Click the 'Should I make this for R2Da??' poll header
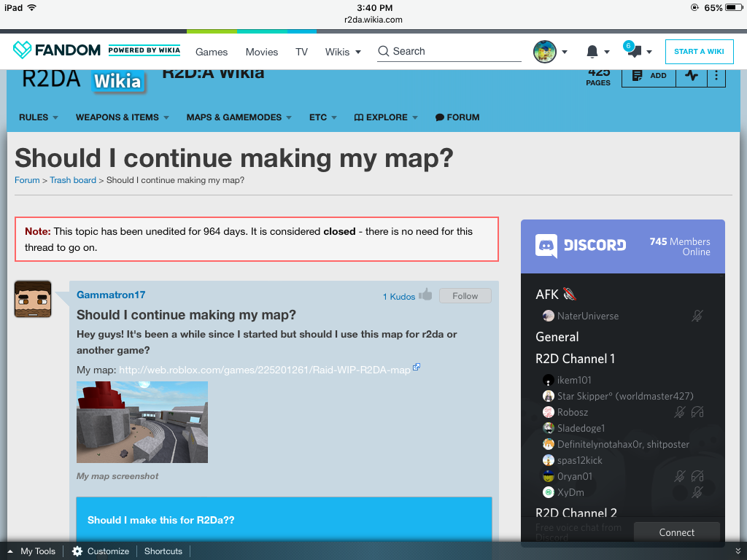747x560 pixels. (x=284, y=519)
